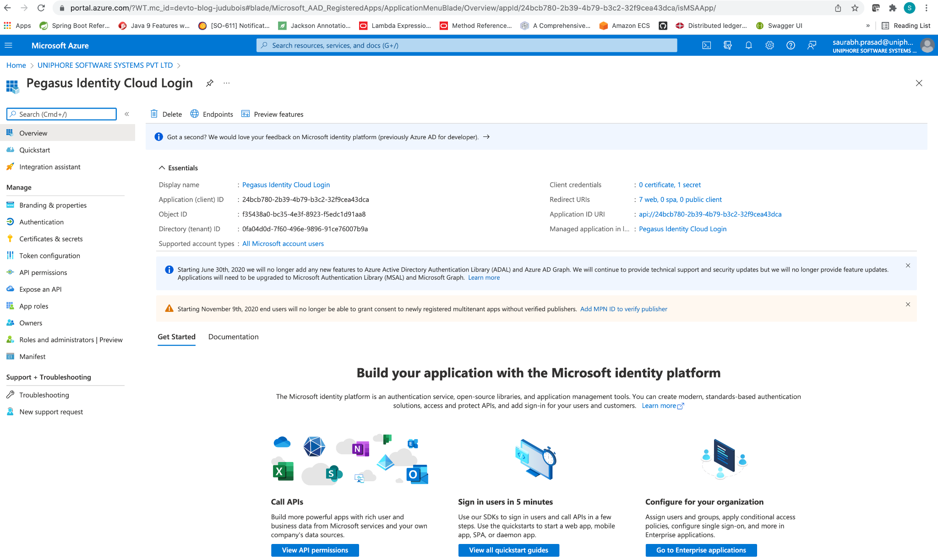Delete the app registration
938x560 pixels.
point(166,114)
